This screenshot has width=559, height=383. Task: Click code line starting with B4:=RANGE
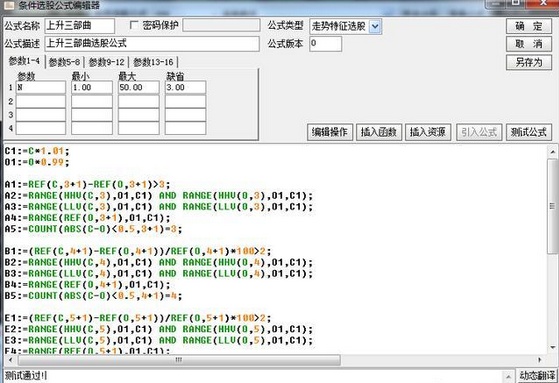(x=88, y=284)
